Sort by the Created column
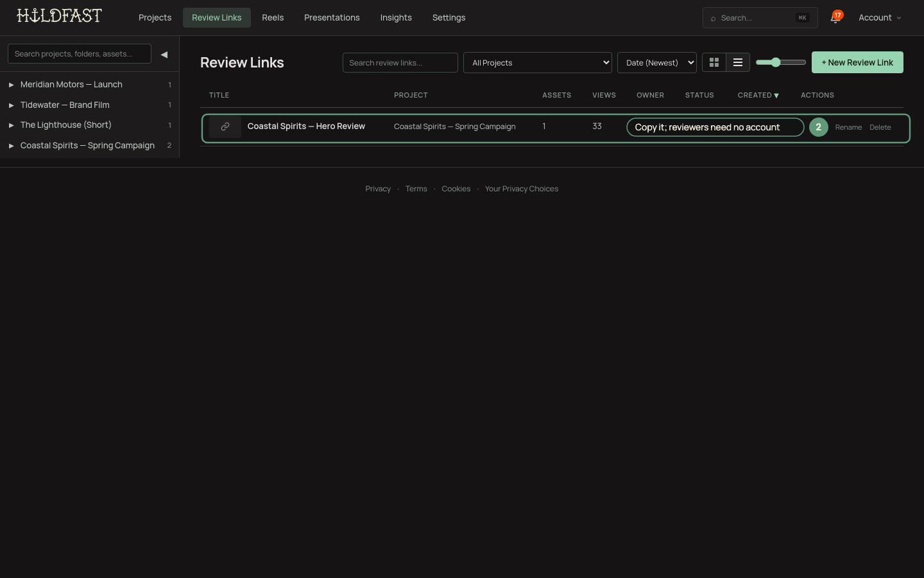 pyautogui.click(x=758, y=95)
